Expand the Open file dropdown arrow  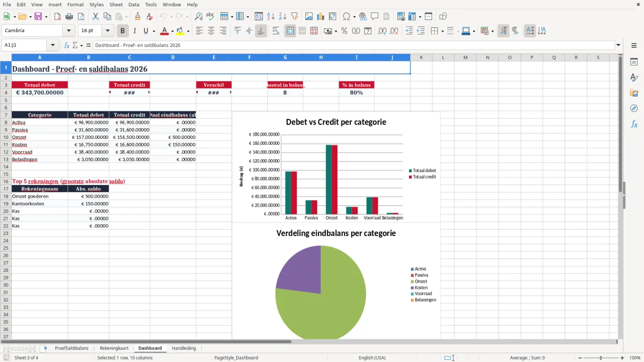pyautogui.click(x=30, y=17)
